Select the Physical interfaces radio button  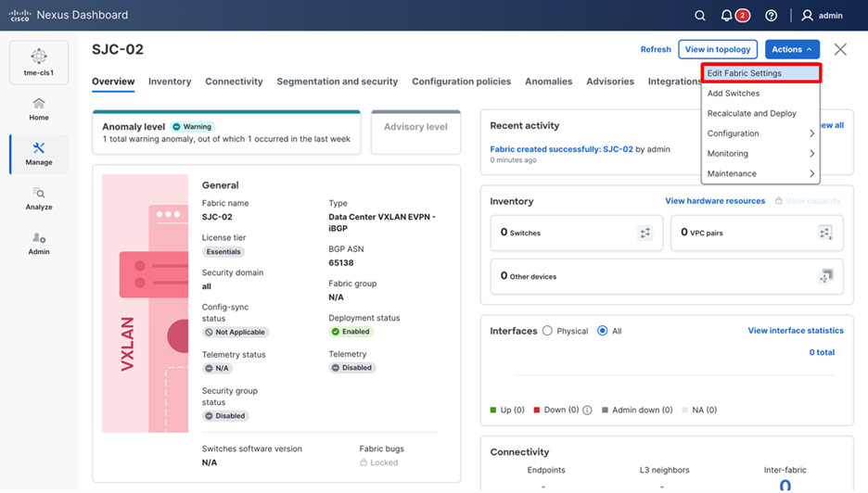547,331
